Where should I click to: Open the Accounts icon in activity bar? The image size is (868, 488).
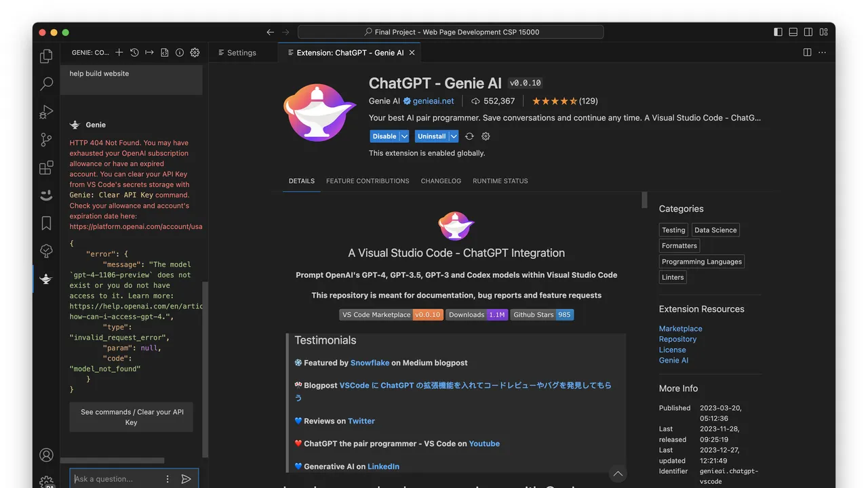pyautogui.click(x=46, y=455)
